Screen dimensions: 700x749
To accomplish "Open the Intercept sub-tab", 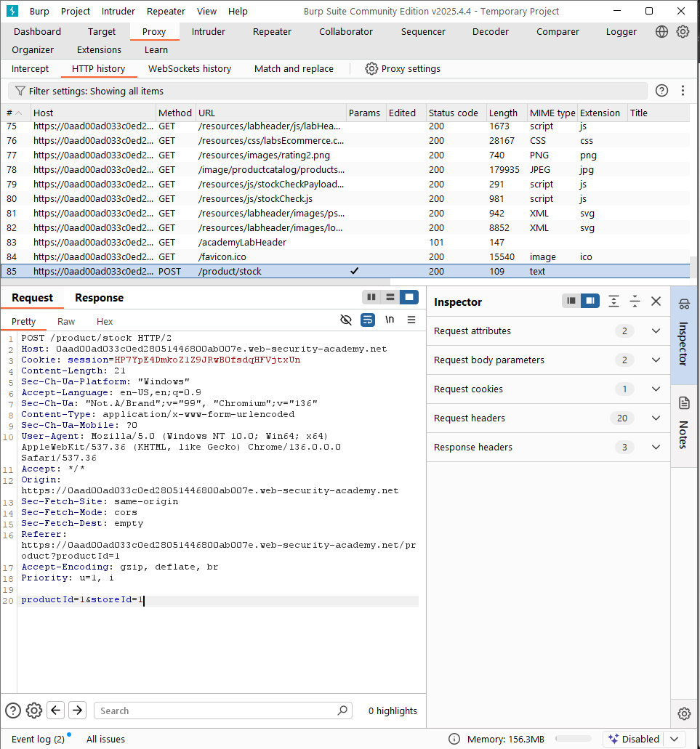I will click(x=30, y=69).
